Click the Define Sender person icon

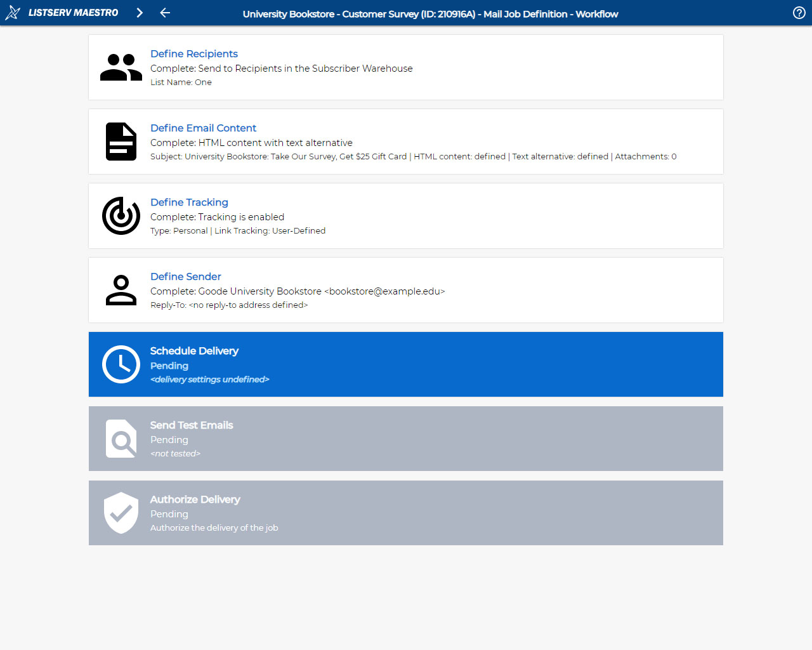tap(121, 290)
